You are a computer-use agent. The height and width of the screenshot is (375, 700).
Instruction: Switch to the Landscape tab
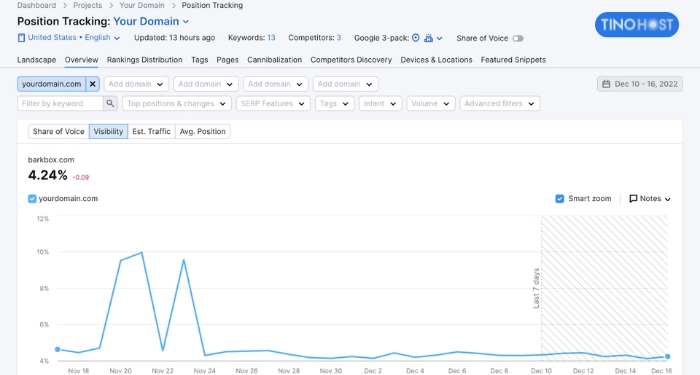point(37,60)
